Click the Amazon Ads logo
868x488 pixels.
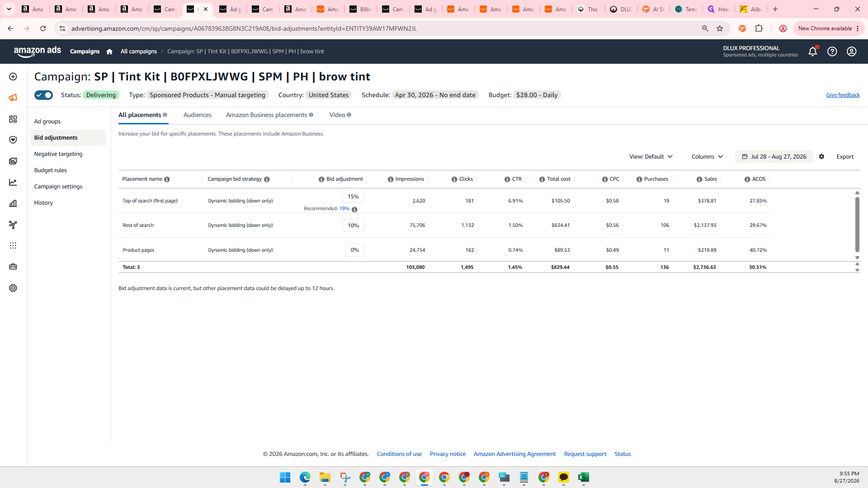point(37,52)
